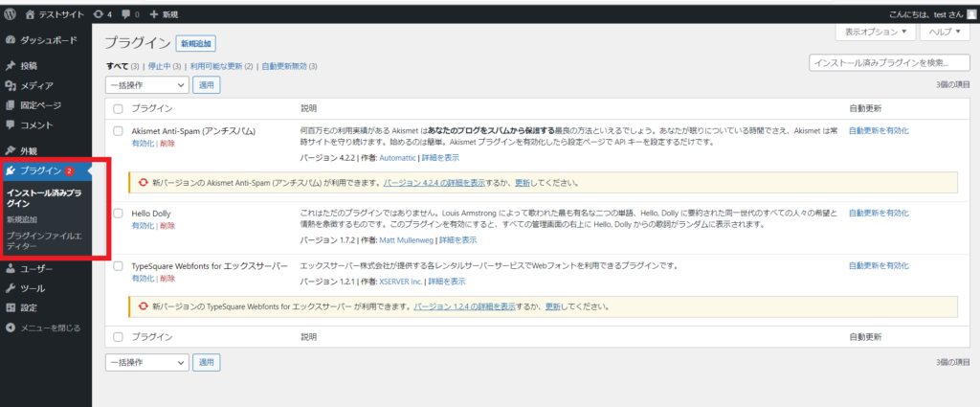Click the plus 新規 icon in admin bar
980x407 pixels.
[x=154, y=13]
